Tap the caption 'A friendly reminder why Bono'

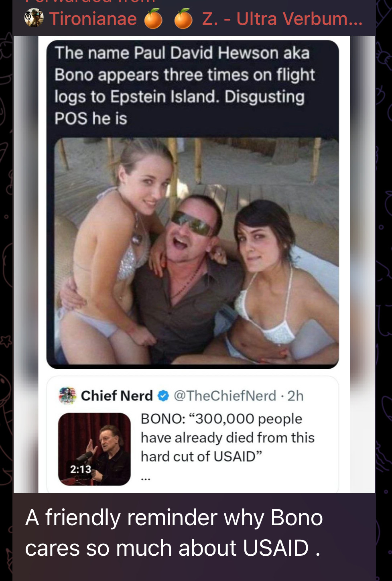pos(174,517)
